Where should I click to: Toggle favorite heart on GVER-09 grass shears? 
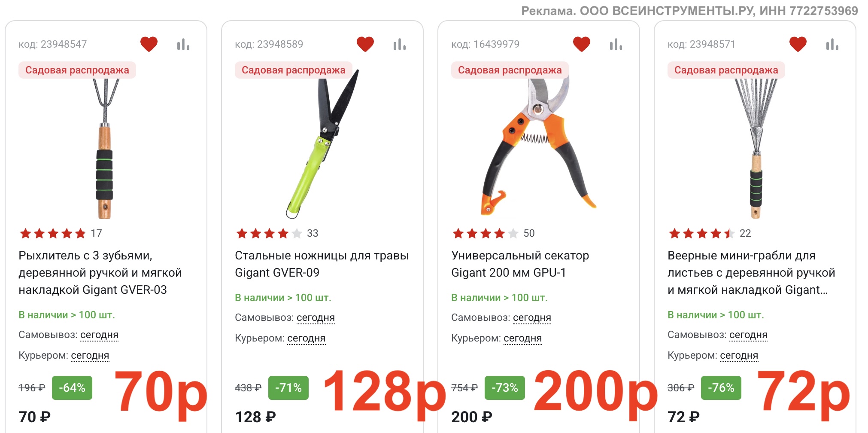tap(365, 44)
